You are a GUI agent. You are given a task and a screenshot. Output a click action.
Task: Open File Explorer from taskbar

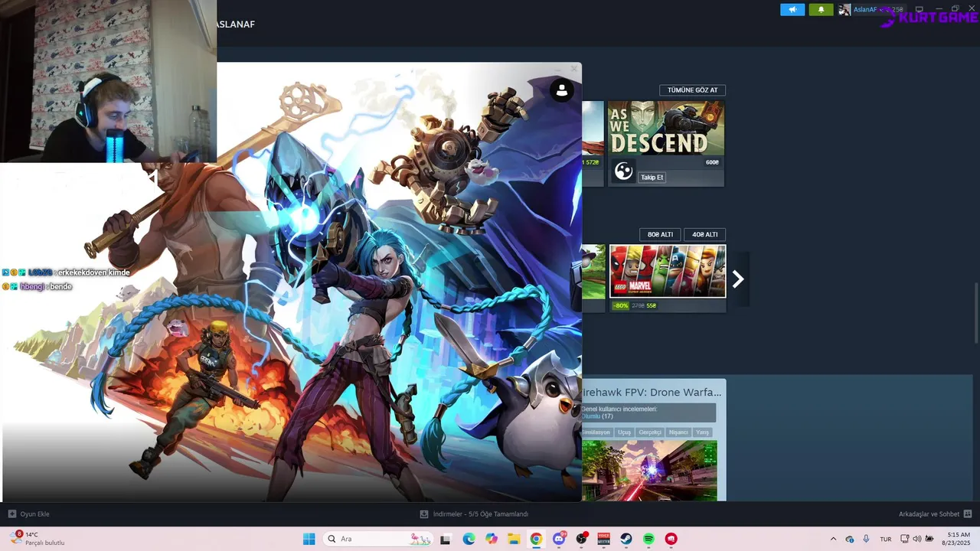point(514,539)
